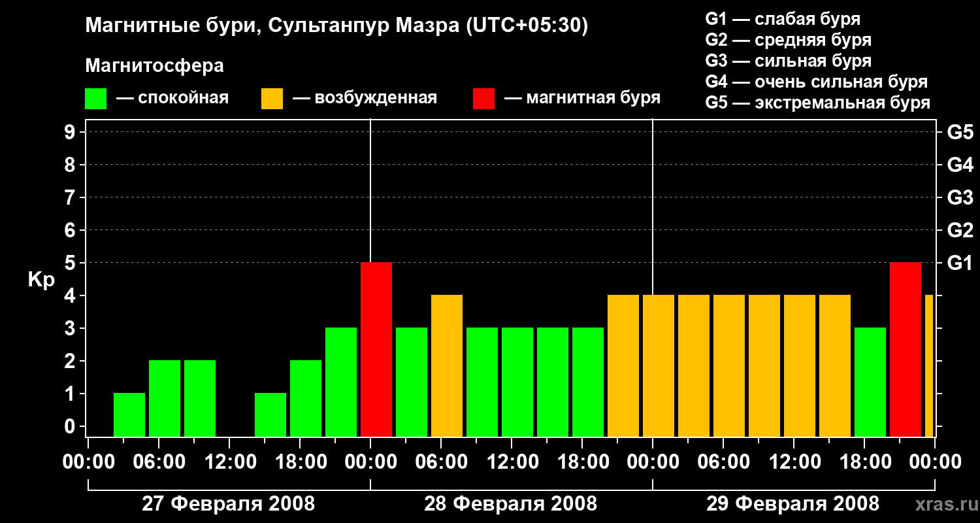Click the right-axis 'G2' level label
The height and width of the screenshot is (523, 980).
point(960,230)
